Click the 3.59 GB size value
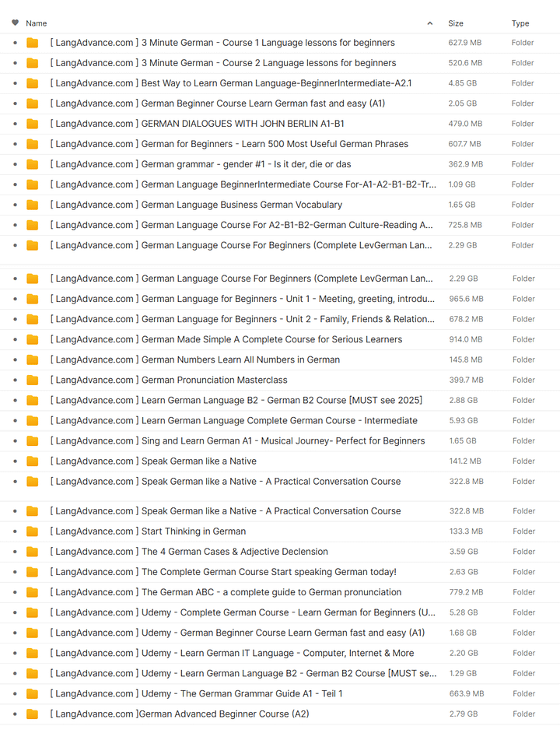The image size is (560, 747). pyautogui.click(x=464, y=552)
